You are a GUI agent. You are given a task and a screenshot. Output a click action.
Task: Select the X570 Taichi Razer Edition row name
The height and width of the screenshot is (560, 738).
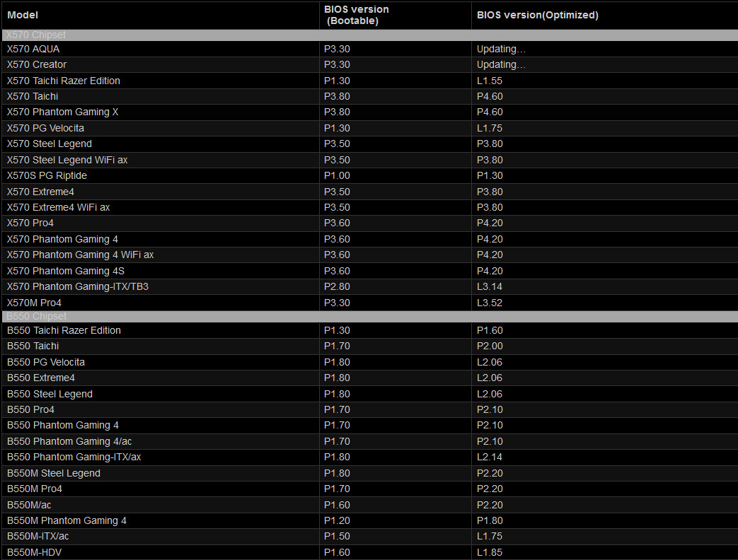64,81
